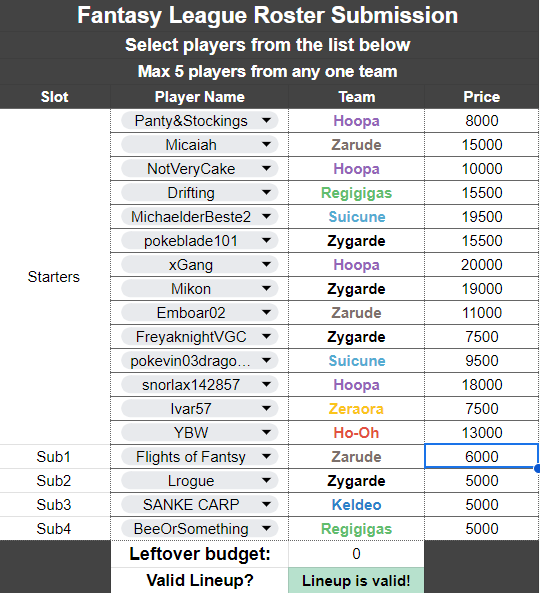540x593 pixels.
Task: Open the Panty&Stockings player dropdown
Action: (x=199, y=121)
